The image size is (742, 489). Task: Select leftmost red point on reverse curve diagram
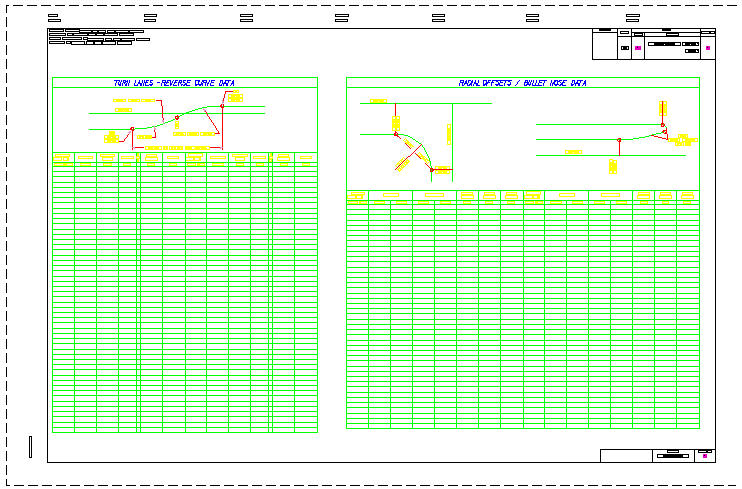[132, 129]
